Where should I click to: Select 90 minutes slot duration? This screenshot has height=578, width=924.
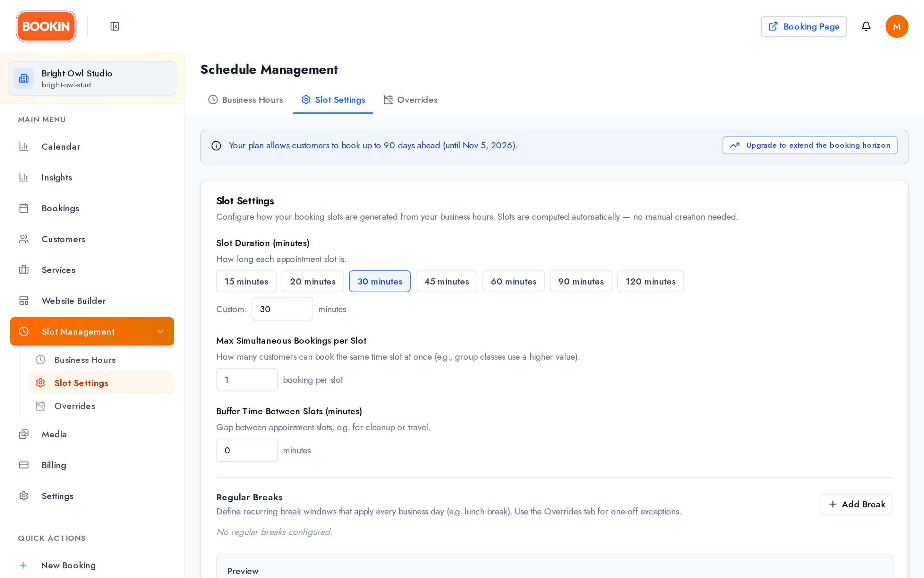581,281
